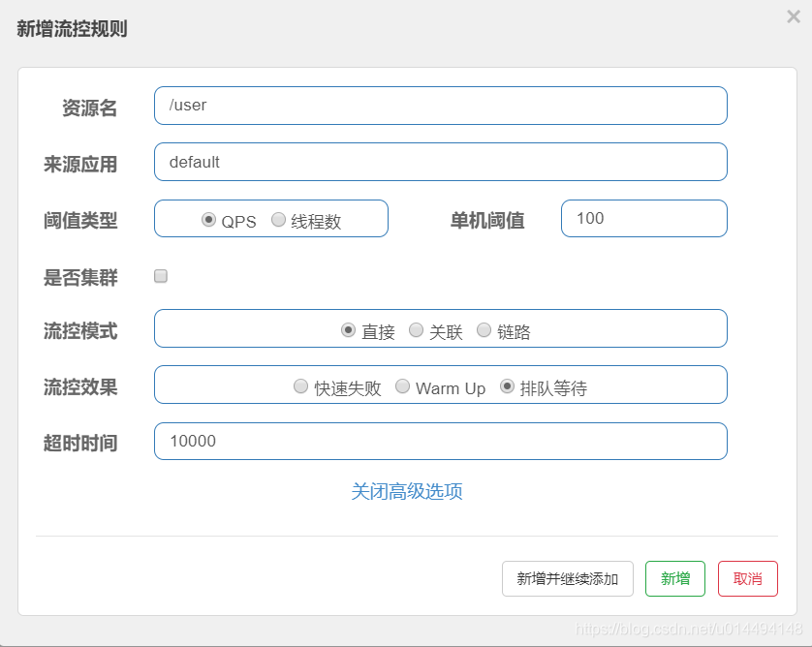Screen dimensions: 812x647
Task: Select the Warm Up flow control effect
Action: (x=402, y=385)
